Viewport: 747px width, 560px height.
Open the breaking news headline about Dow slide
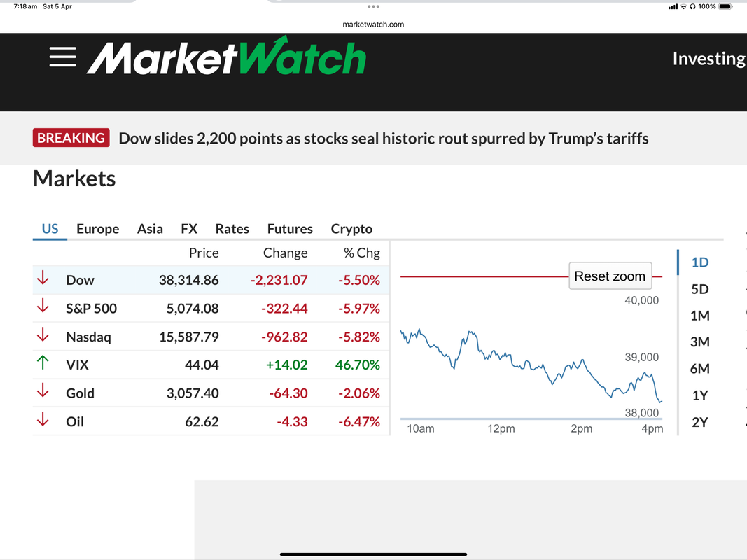pos(384,138)
